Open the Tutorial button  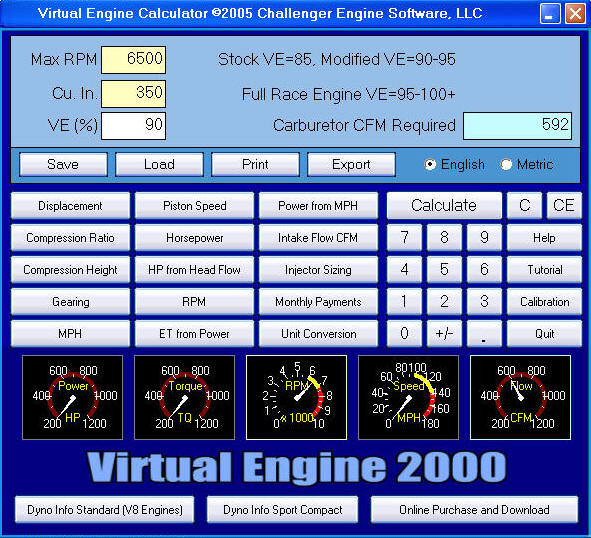(x=544, y=270)
